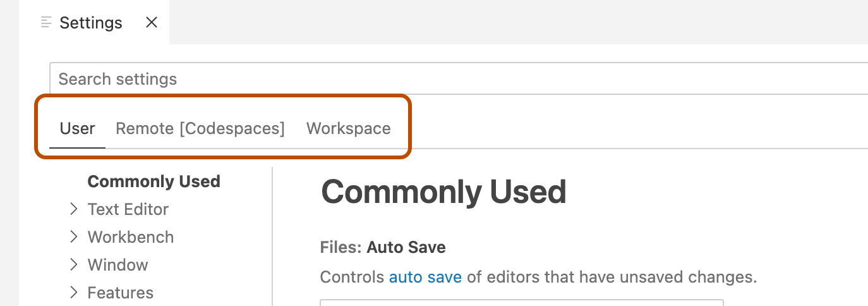Click the Commonly Used page heading

point(443,192)
